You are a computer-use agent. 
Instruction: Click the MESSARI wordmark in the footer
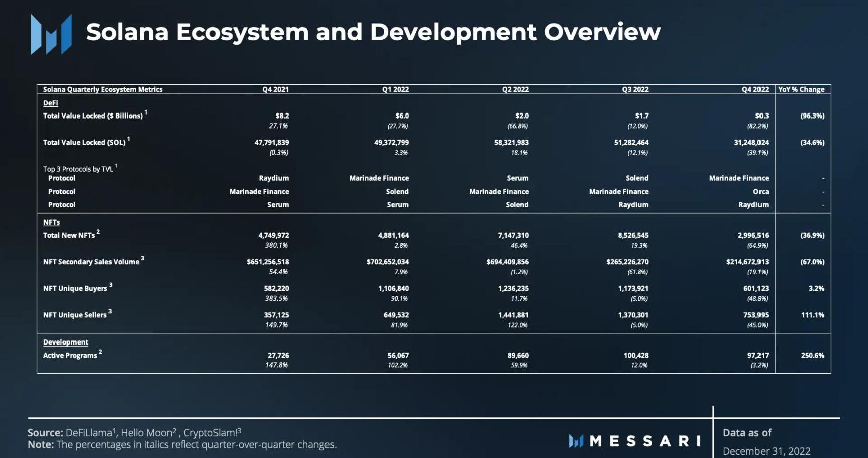[x=645, y=441]
